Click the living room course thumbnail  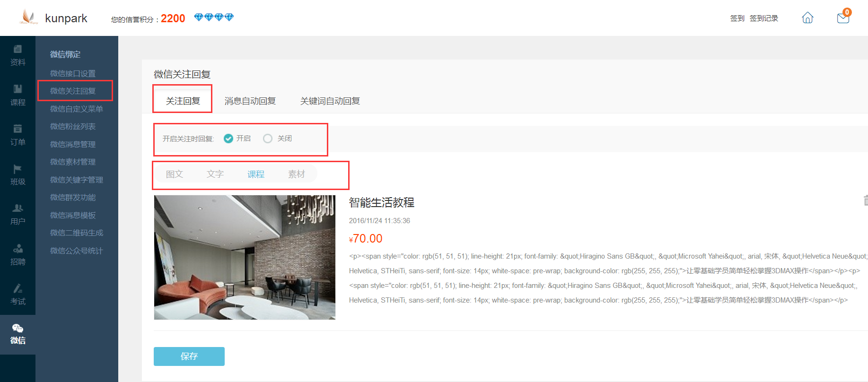[245, 257]
